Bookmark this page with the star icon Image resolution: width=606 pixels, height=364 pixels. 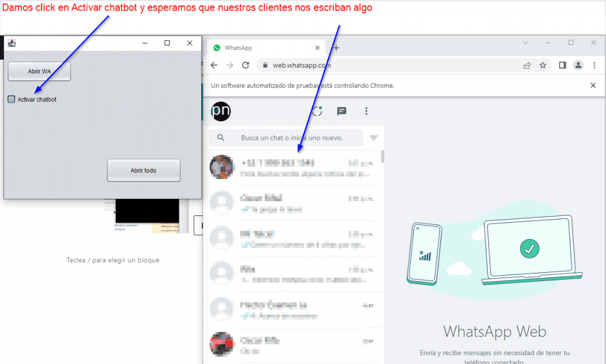[543, 65]
